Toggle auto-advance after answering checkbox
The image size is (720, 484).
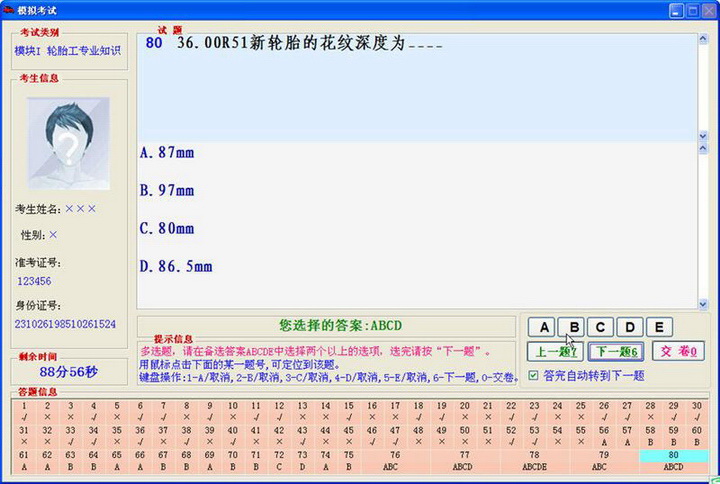[x=533, y=376]
